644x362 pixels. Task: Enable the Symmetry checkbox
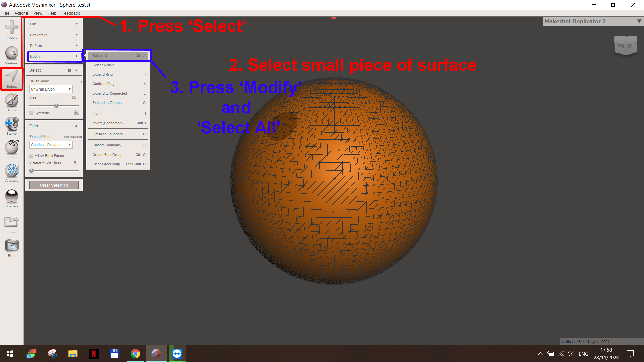31,113
